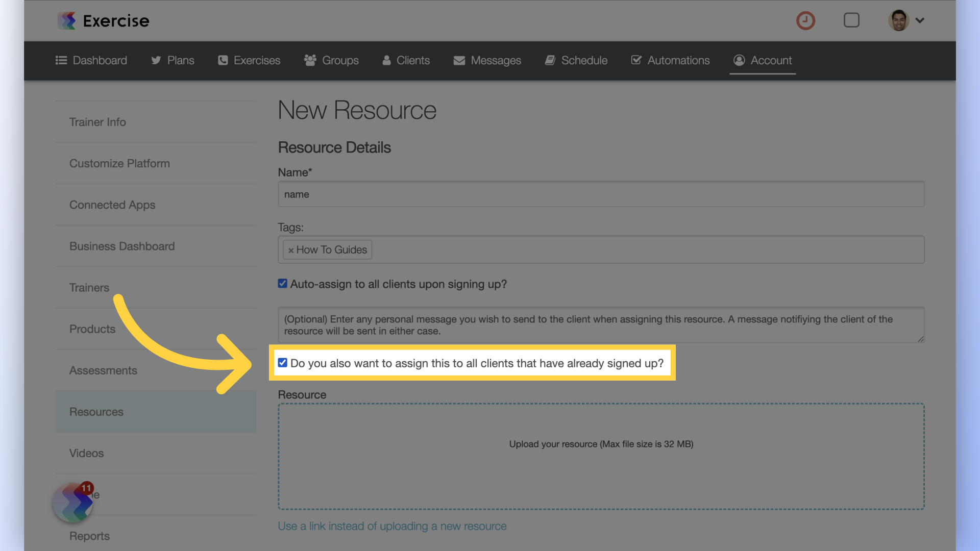Remove the How To Guides tag
Viewport: 980px width, 551px height.
pyautogui.click(x=291, y=250)
